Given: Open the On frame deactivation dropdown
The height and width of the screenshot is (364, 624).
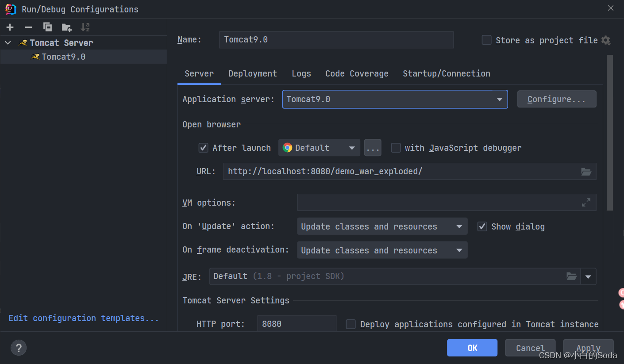Looking at the screenshot, I should pos(382,250).
